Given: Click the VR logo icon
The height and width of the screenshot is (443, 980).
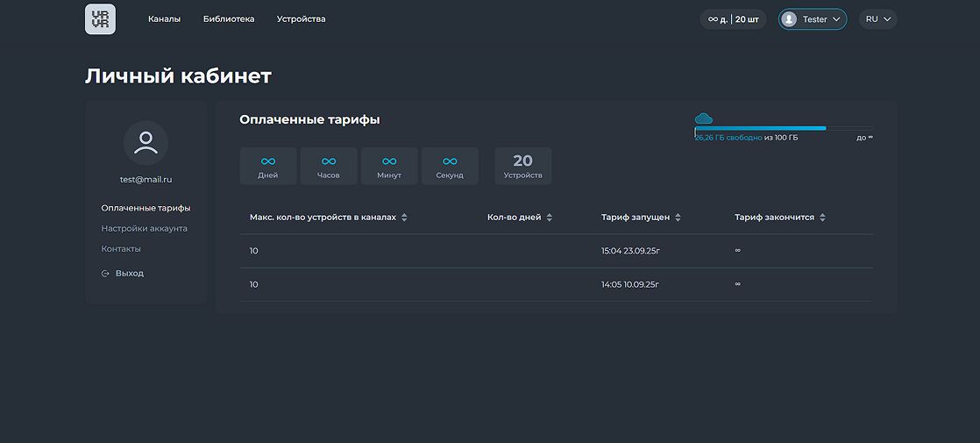Looking at the screenshot, I should tap(100, 19).
